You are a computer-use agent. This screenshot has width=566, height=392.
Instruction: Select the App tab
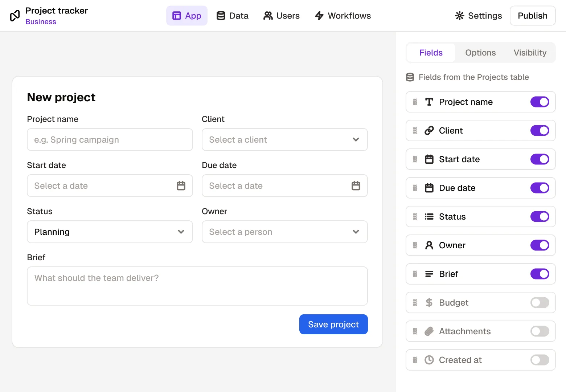pos(187,16)
